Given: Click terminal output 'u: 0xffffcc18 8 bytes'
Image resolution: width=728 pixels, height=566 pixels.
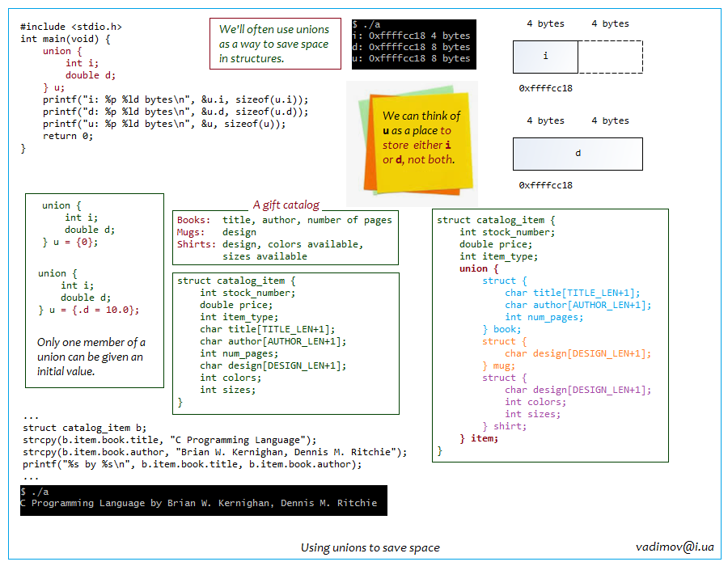Looking at the screenshot, I should (411, 58).
